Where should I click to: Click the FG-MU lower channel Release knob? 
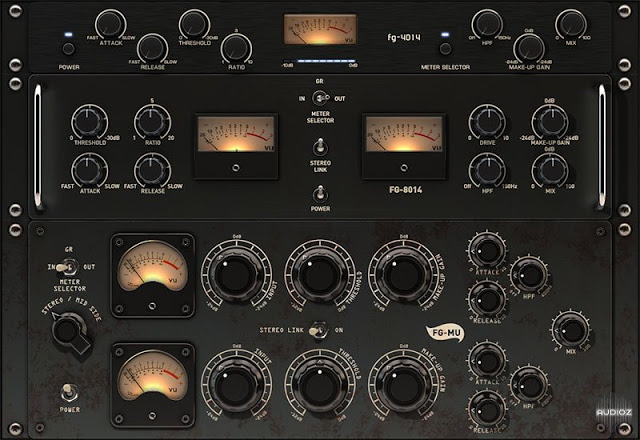487,409
